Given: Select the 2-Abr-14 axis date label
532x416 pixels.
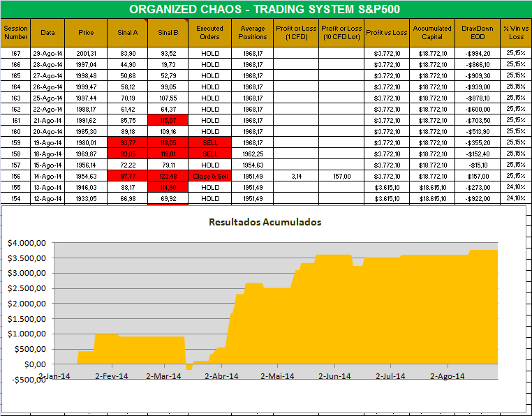Looking at the screenshot, I should [x=221, y=376].
